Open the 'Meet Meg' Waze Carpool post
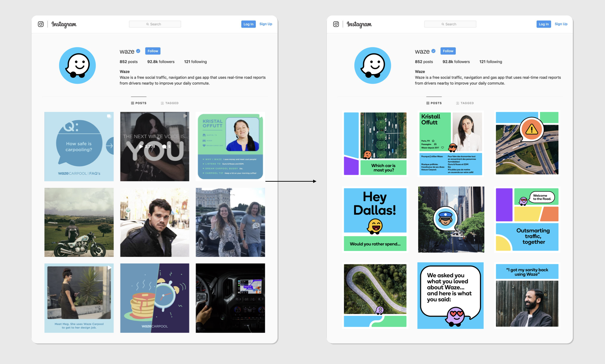 click(79, 298)
